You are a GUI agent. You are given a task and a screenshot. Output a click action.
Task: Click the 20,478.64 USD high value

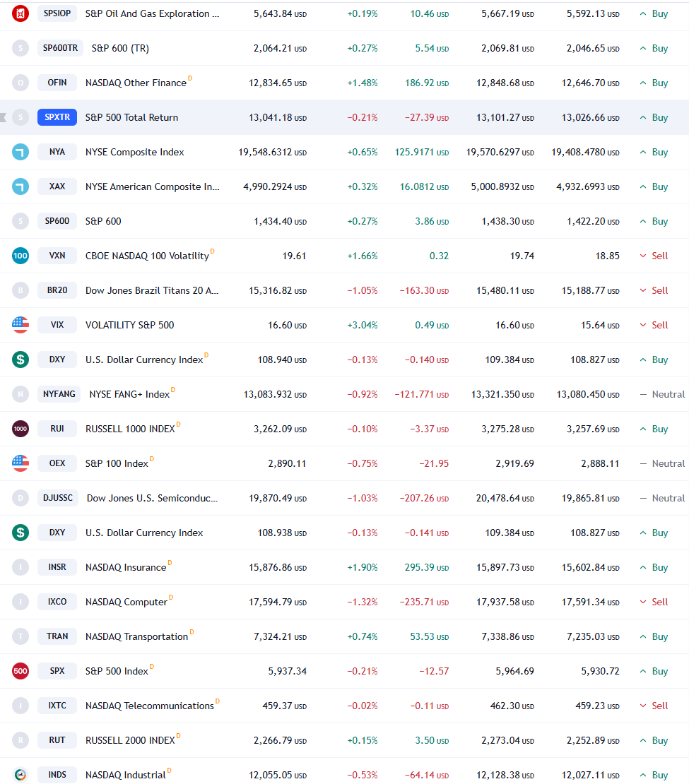(505, 499)
